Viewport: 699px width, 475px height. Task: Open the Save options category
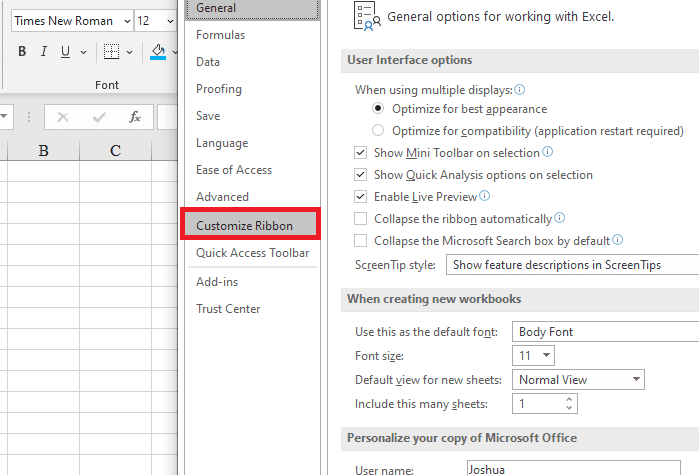252,116
